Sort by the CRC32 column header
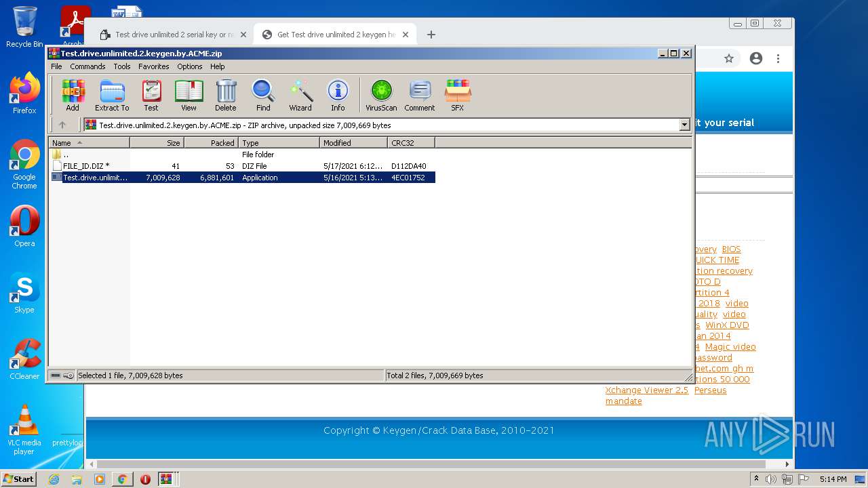This screenshot has height=488, width=868. click(411, 142)
